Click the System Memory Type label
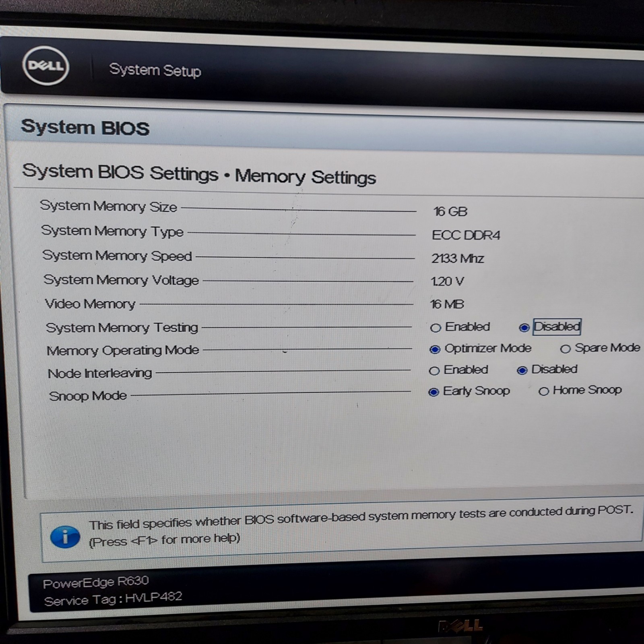Image resolution: width=644 pixels, height=644 pixels. (112, 231)
